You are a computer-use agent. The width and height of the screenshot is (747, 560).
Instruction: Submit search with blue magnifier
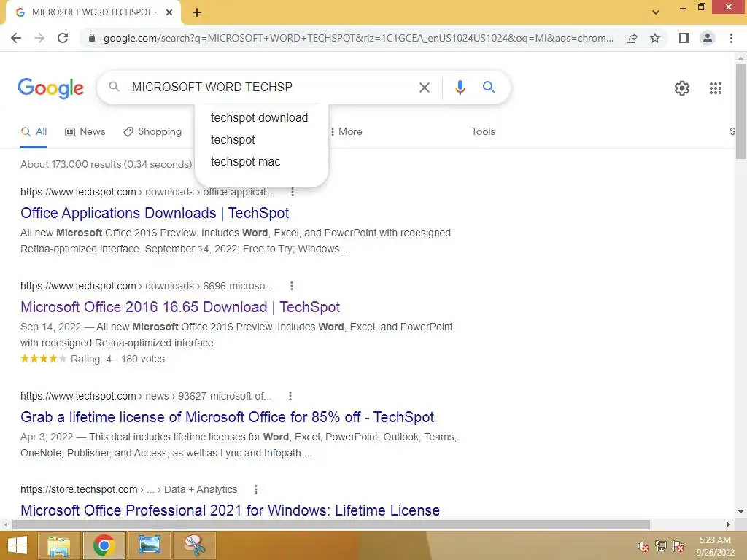coord(489,87)
